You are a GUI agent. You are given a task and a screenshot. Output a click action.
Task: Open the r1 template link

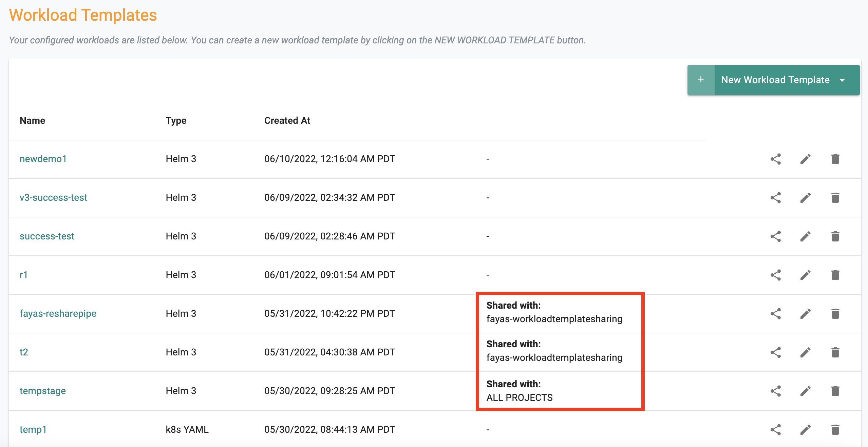[23, 275]
